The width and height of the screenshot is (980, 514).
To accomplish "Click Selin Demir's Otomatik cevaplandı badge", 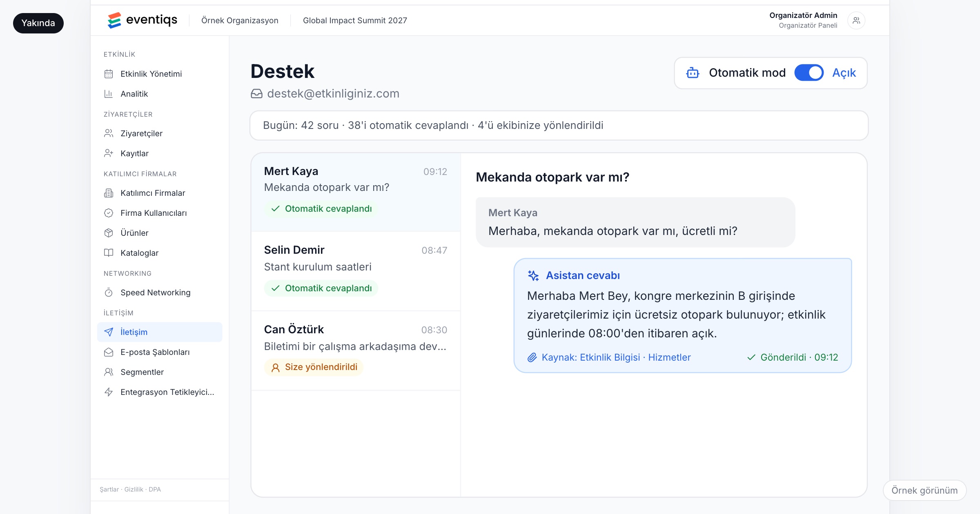I will (x=321, y=288).
